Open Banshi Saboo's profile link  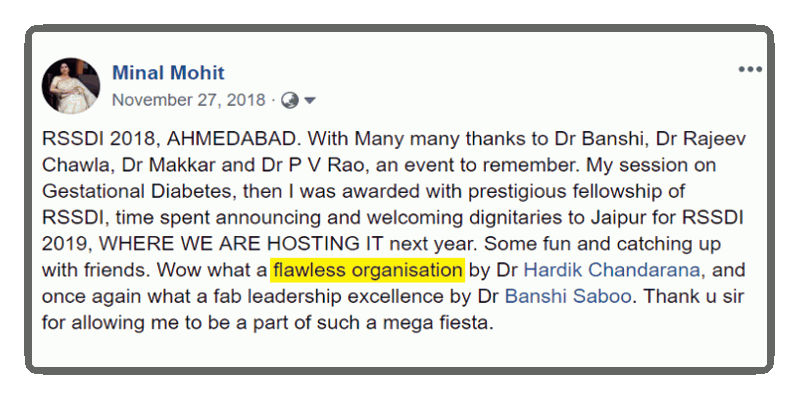tap(562, 297)
